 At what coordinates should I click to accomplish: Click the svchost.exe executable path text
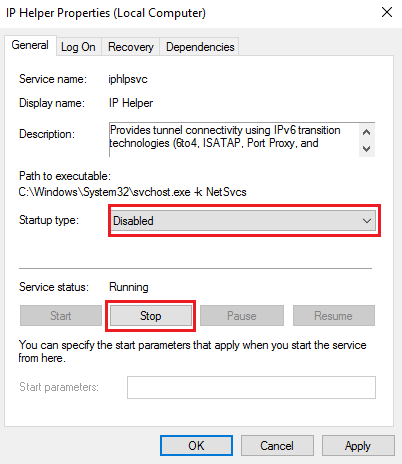pyautogui.click(x=132, y=192)
